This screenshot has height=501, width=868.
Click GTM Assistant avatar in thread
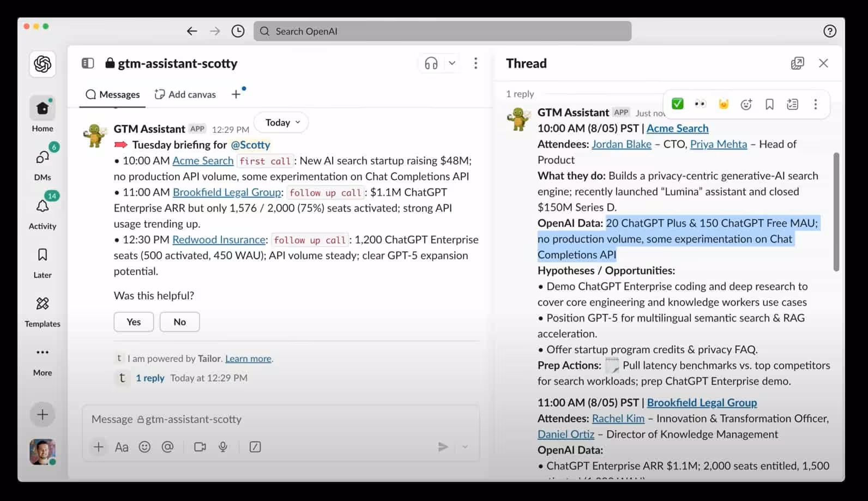pyautogui.click(x=519, y=119)
